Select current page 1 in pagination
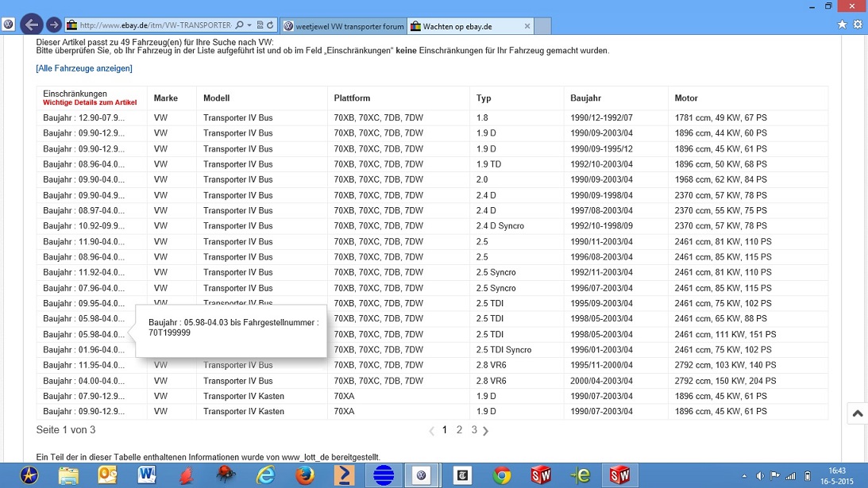Screen dimensions: 868x488 click(445, 430)
